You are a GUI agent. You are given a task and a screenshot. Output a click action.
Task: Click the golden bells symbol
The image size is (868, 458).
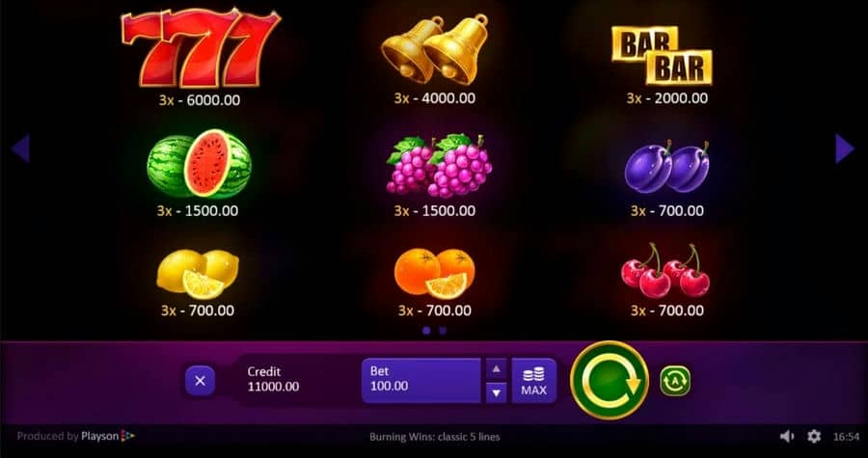[435, 50]
